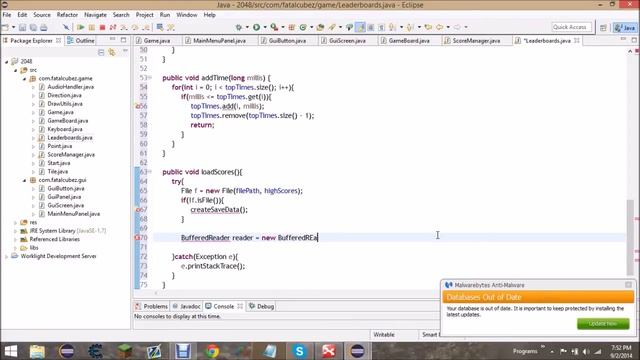Click the Windows Start button
This screenshot has height=360, width=640.
point(11,351)
